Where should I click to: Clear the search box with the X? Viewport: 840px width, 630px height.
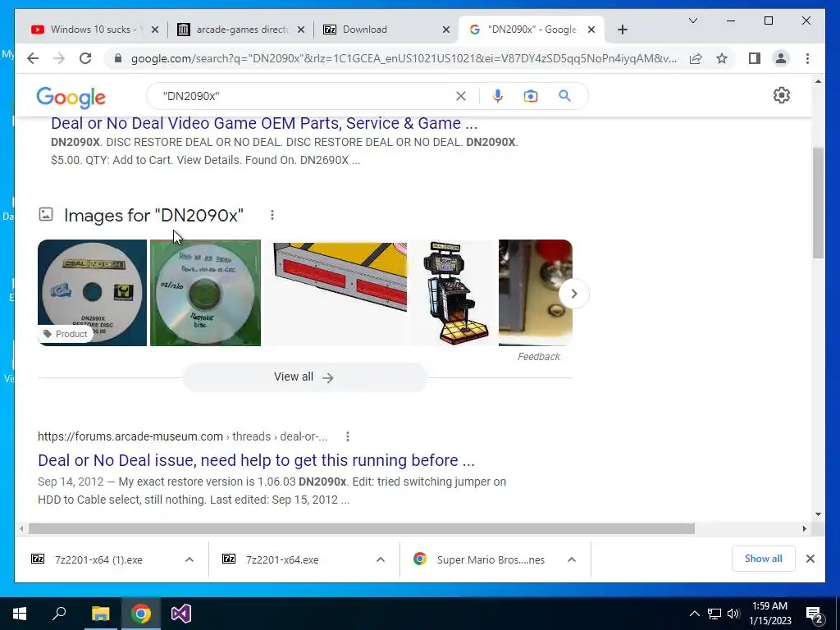pos(461,96)
